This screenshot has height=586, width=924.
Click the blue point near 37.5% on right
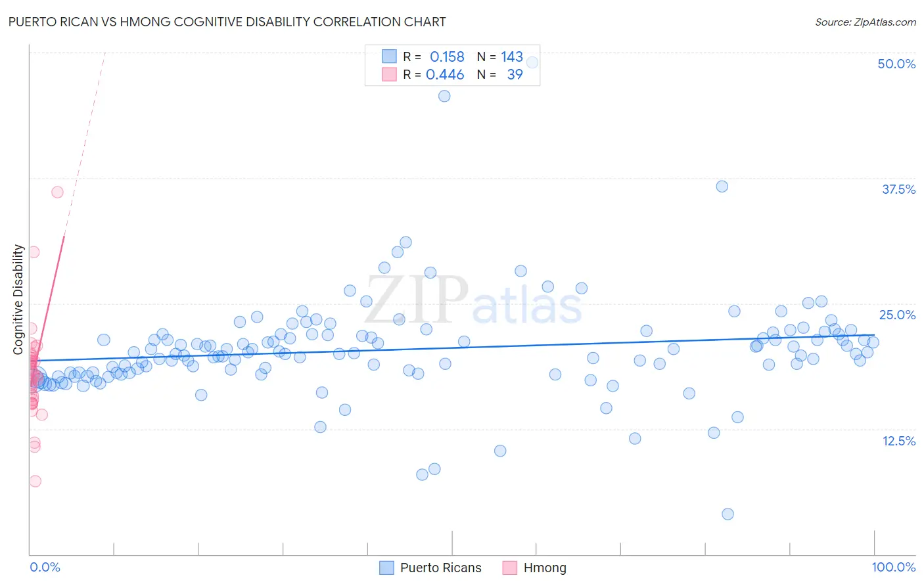pos(722,186)
